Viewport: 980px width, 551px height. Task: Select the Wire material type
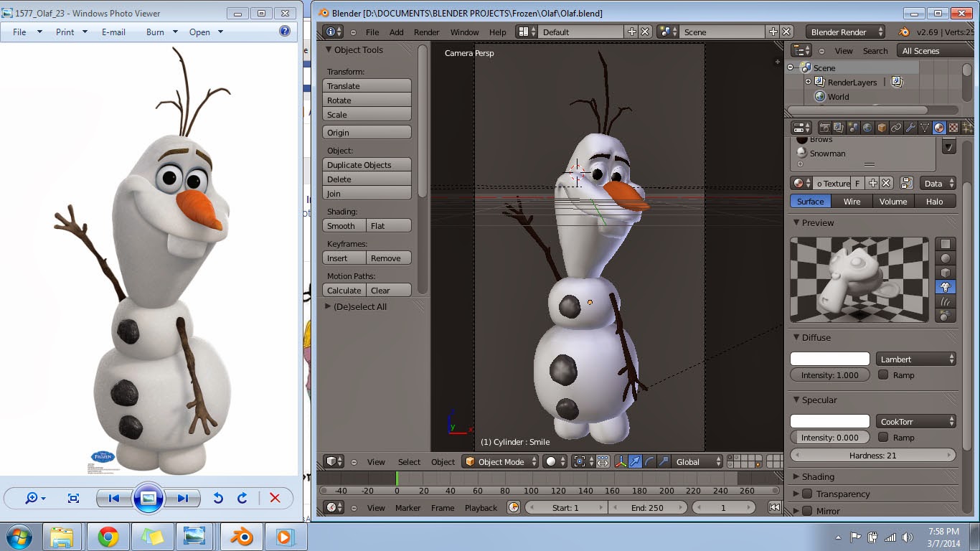[852, 202]
